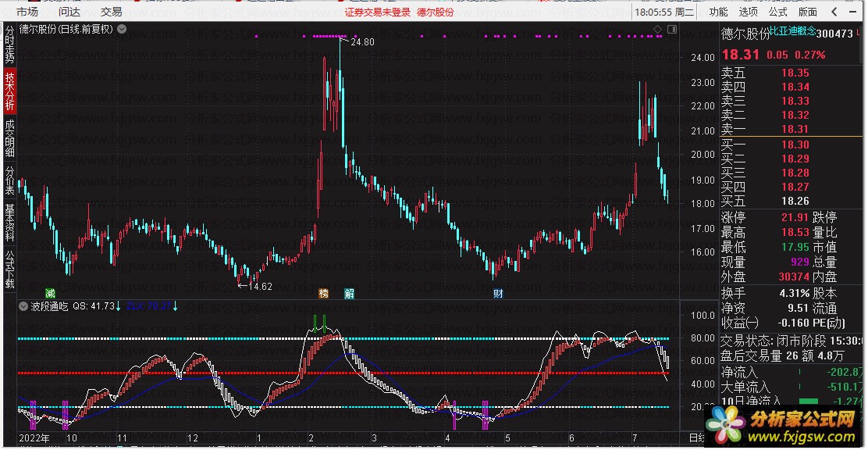This screenshot has height=450, width=868.
Task: Select the 买三 price 18.28
Action: (x=795, y=173)
